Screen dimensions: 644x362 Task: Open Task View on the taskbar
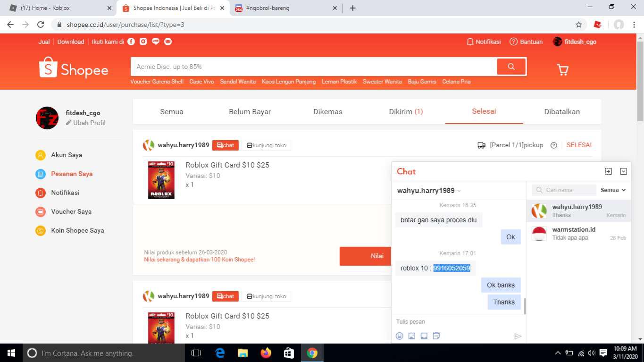[196, 353]
